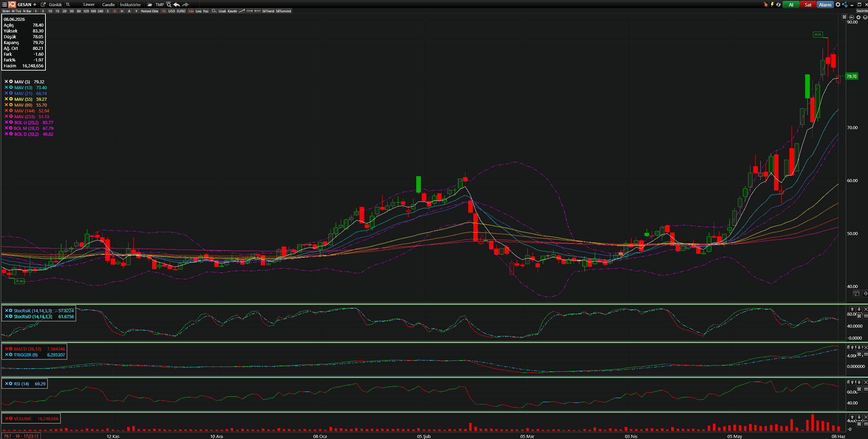Click the orange bird icon
The height and width of the screenshot is (439, 868).
coord(765,4)
